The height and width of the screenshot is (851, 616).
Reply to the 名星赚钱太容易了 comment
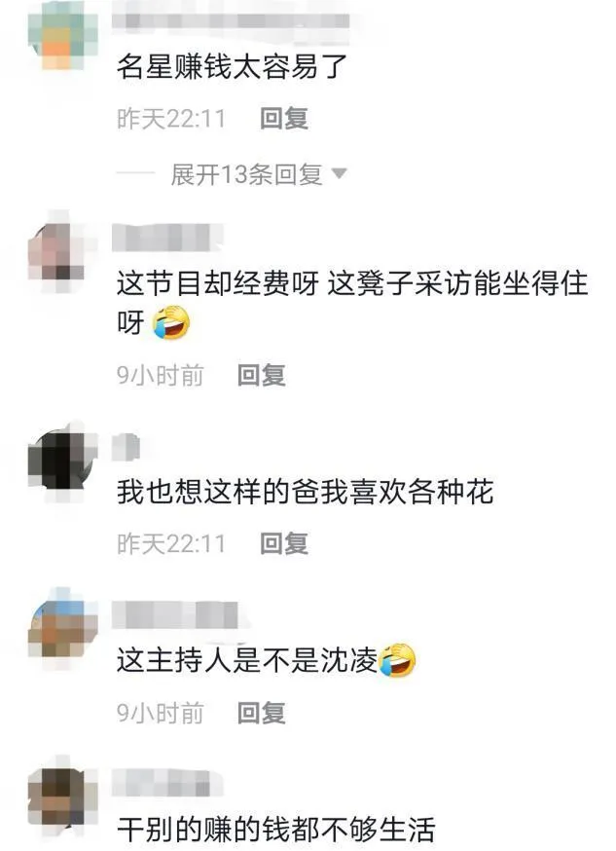tap(284, 119)
